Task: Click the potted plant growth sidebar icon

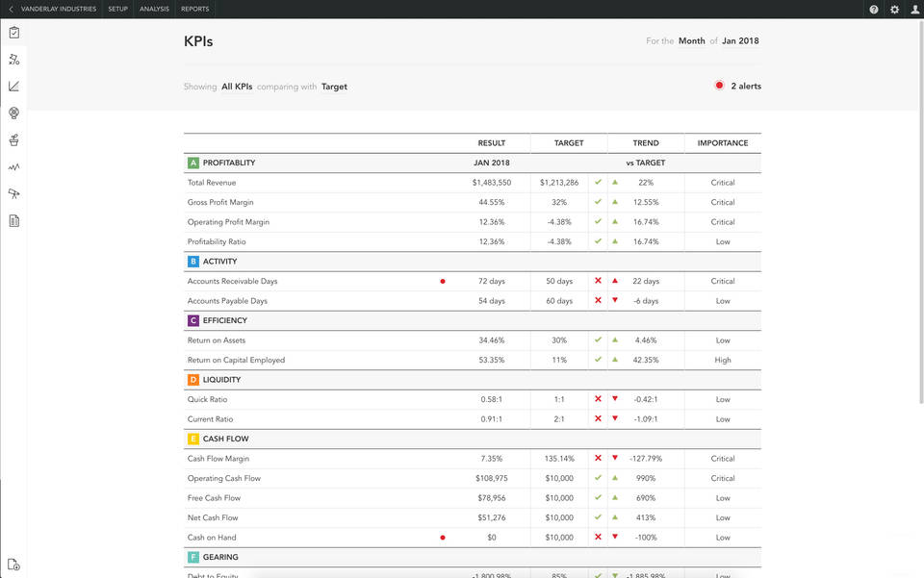Action: [x=13, y=140]
